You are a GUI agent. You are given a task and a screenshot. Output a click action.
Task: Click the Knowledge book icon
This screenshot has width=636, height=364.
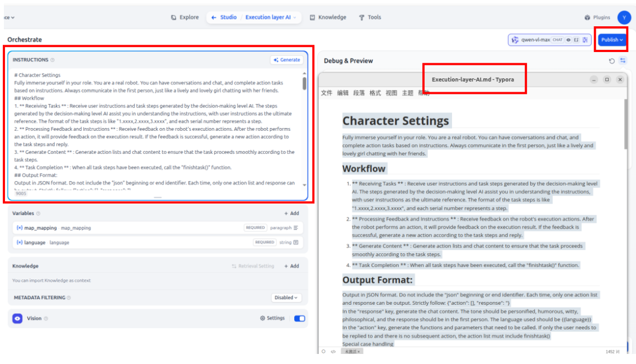click(x=312, y=17)
